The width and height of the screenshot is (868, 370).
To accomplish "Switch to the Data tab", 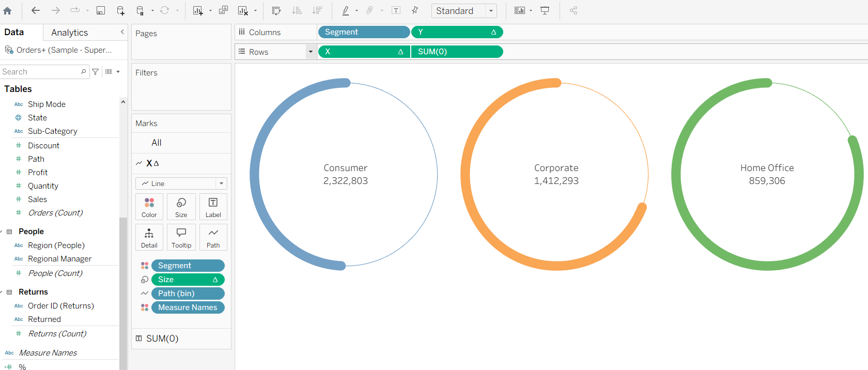I will coord(14,32).
